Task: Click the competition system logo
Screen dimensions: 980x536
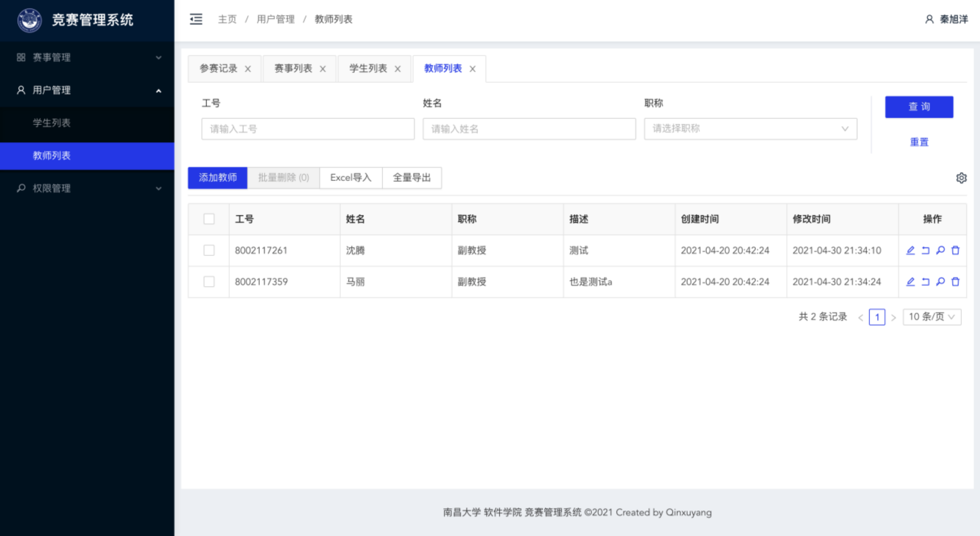Action: pos(29,20)
